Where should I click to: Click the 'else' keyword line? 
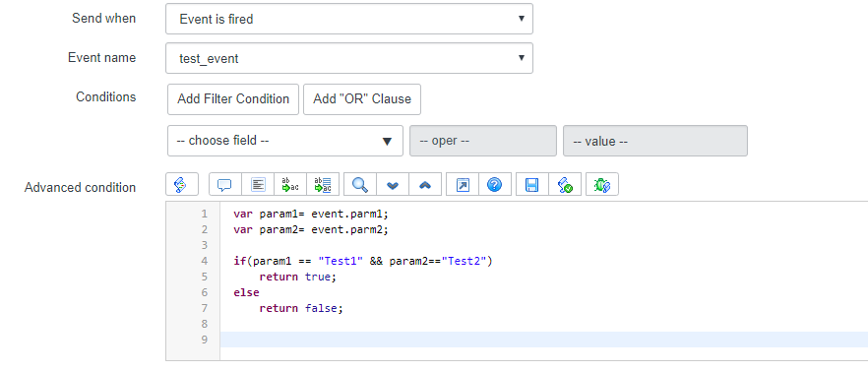246,292
